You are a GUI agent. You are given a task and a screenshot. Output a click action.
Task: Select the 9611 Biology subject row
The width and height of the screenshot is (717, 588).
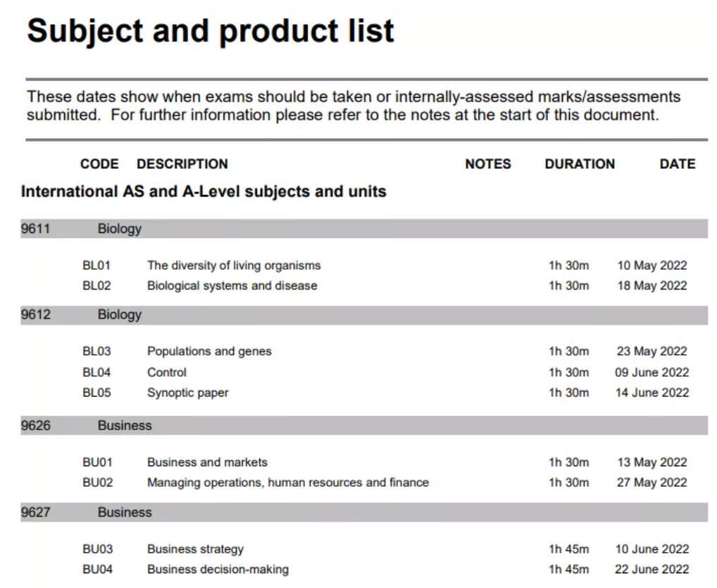364,229
